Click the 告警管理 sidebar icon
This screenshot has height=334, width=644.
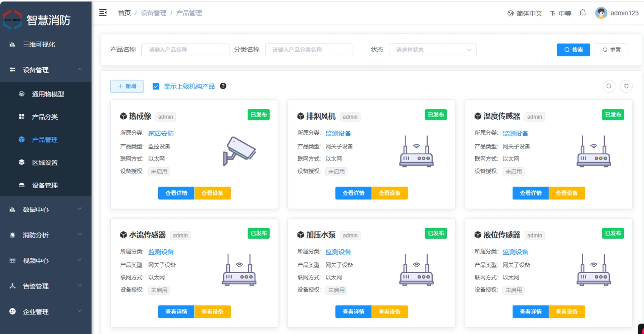coord(12,286)
